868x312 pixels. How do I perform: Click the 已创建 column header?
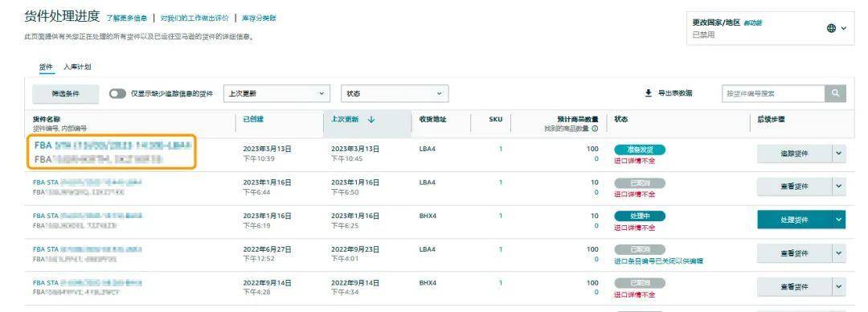click(x=253, y=119)
